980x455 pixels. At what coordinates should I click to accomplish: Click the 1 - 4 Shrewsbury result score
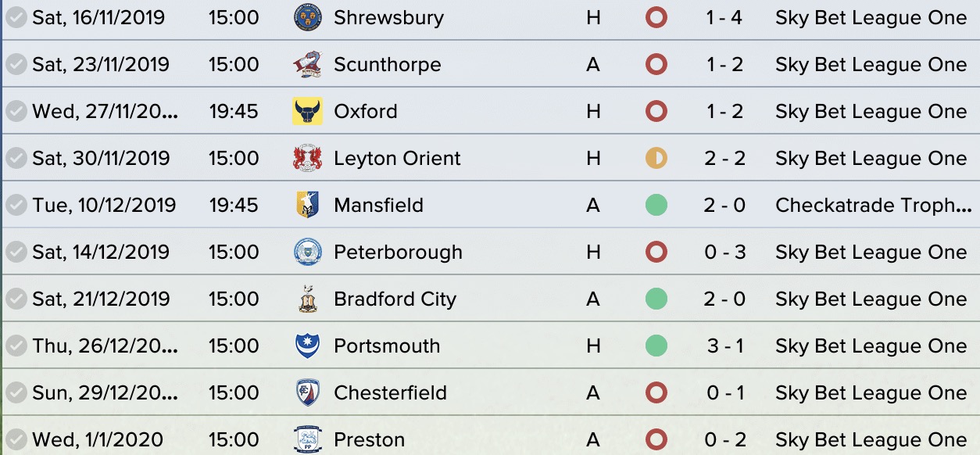(x=724, y=17)
